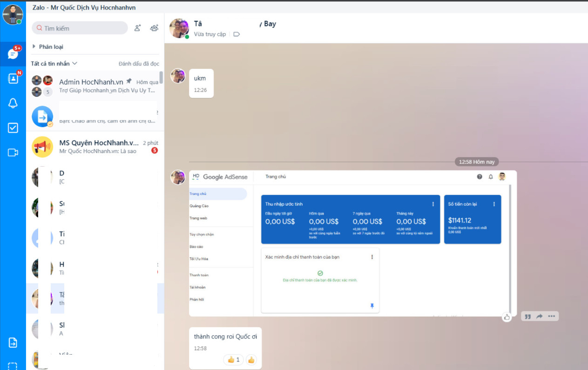
Task: Click the Create Group icon beside search
Action: (154, 28)
